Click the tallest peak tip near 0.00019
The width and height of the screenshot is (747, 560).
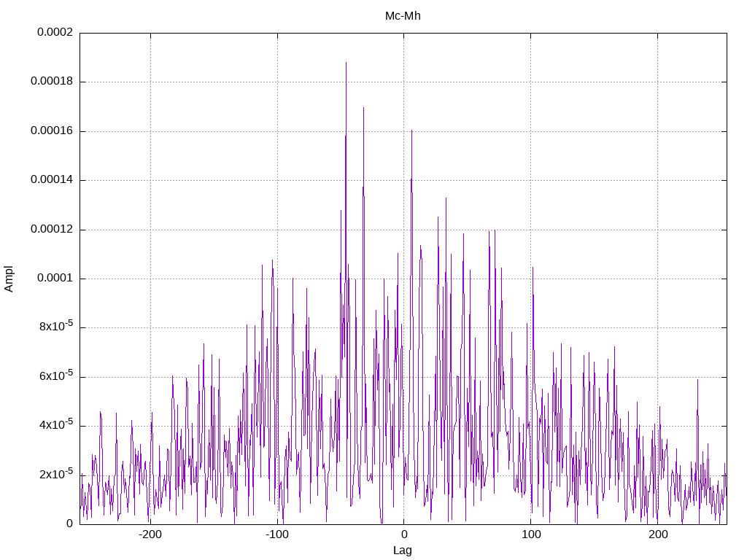(x=346, y=63)
